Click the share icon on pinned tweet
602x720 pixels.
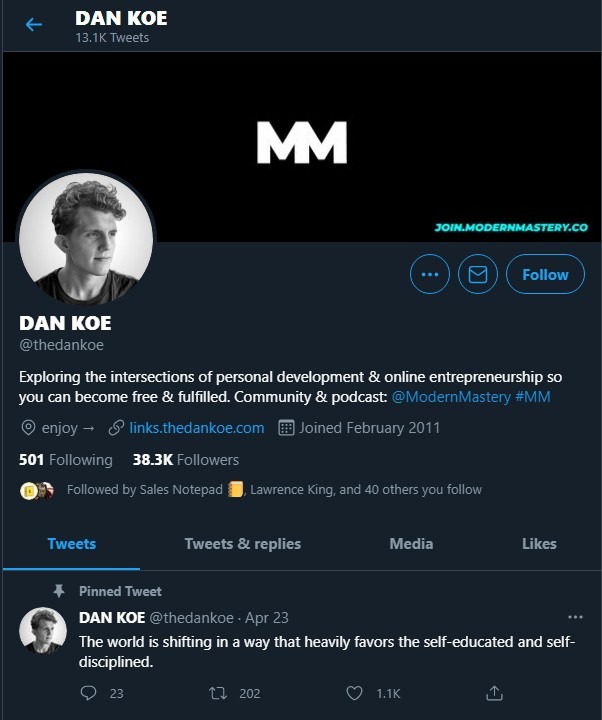coord(493,692)
